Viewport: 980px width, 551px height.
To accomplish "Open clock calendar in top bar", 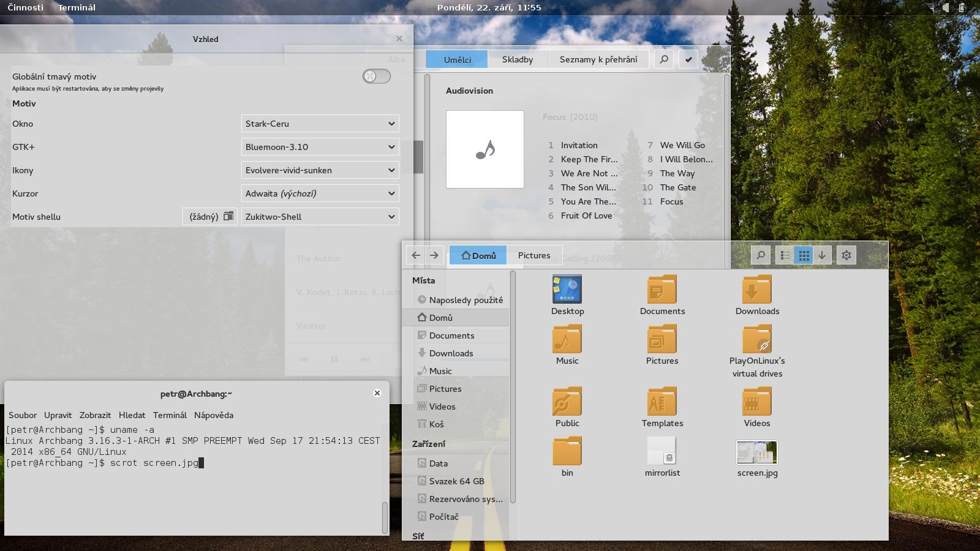I will click(x=489, y=7).
